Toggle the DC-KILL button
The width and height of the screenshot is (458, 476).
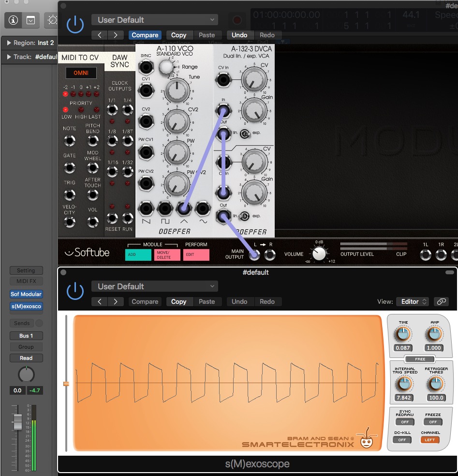pos(402,440)
